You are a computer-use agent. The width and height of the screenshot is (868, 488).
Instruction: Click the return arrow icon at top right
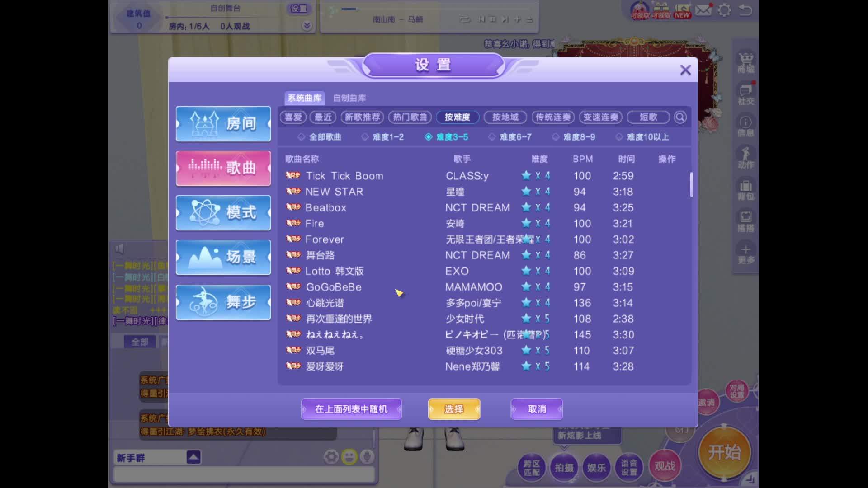tap(745, 9)
